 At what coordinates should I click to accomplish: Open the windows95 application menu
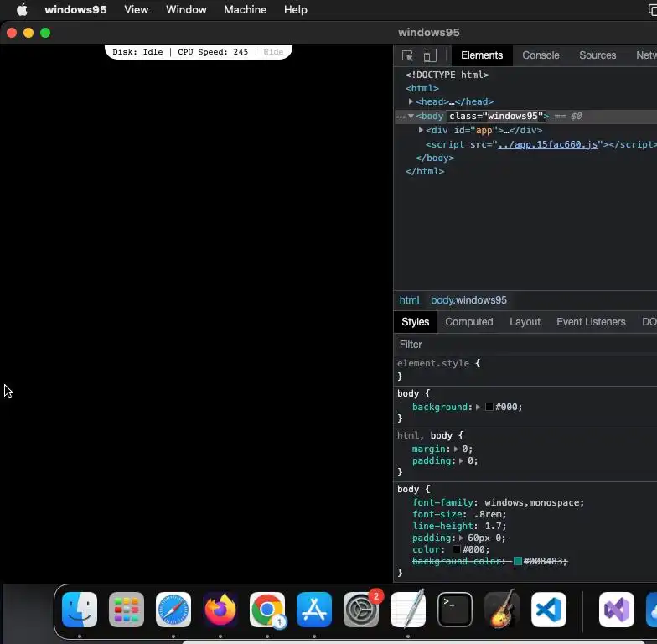[x=75, y=10]
